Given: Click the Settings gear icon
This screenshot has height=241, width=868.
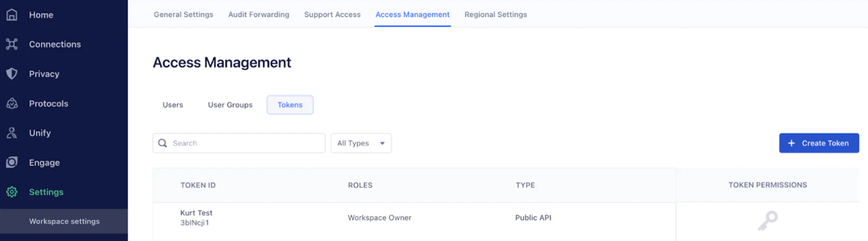Looking at the screenshot, I should (12, 192).
